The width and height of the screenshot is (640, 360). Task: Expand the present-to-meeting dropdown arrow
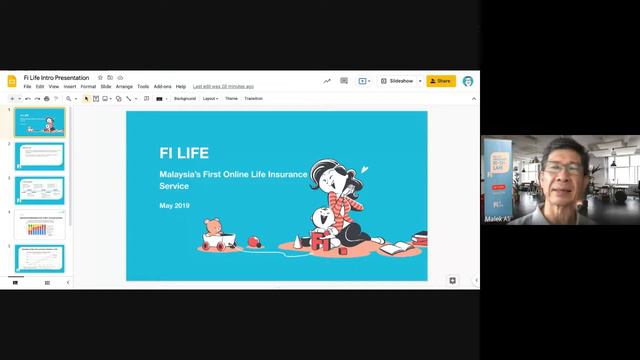coord(369,81)
